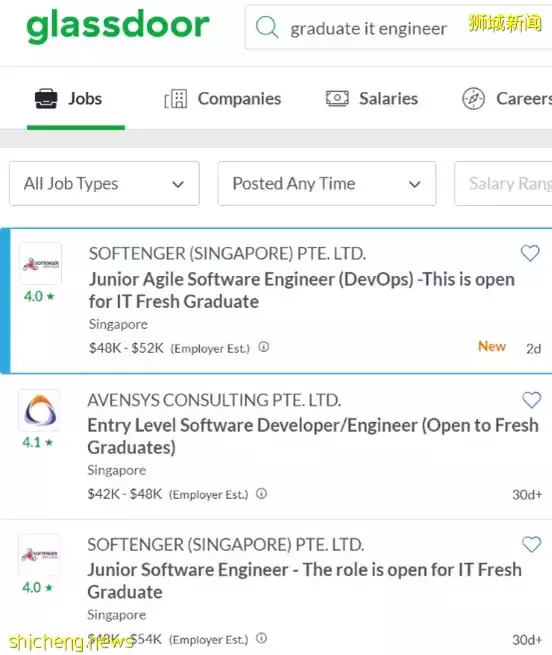Click the Companies building icon
The width and height of the screenshot is (552, 655).
pyautogui.click(x=176, y=99)
